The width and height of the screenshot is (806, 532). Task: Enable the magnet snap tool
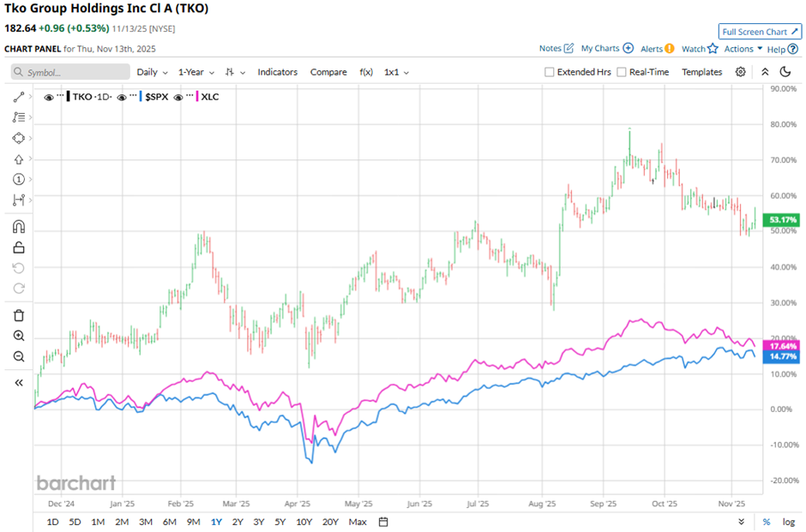coord(19,227)
